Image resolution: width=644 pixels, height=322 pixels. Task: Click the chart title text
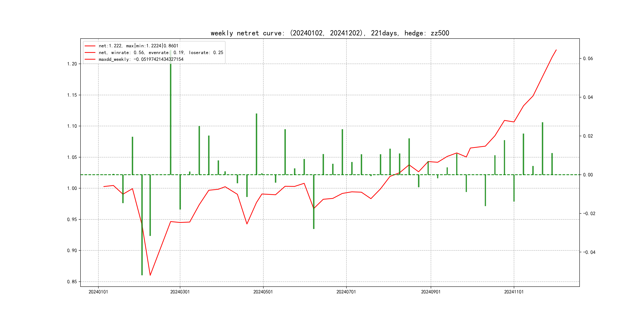click(330, 33)
